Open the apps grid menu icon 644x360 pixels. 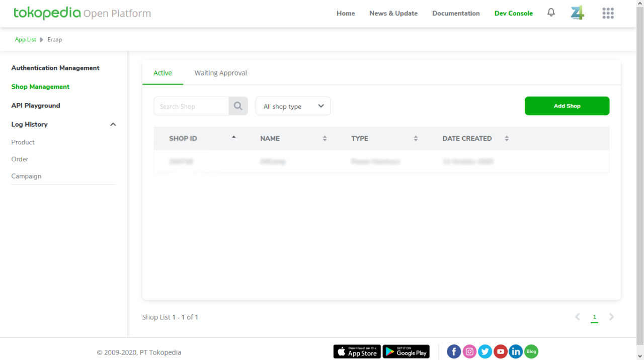click(x=608, y=14)
